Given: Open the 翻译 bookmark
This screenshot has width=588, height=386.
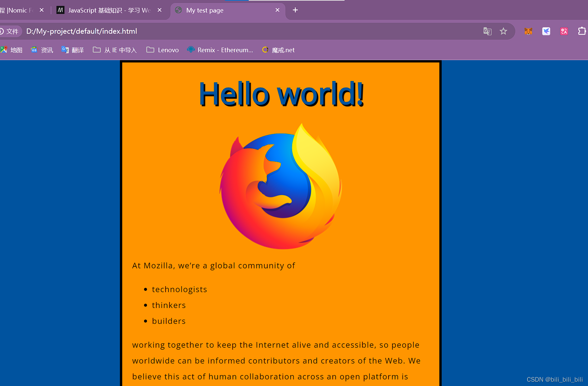Looking at the screenshot, I should point(73,50).
